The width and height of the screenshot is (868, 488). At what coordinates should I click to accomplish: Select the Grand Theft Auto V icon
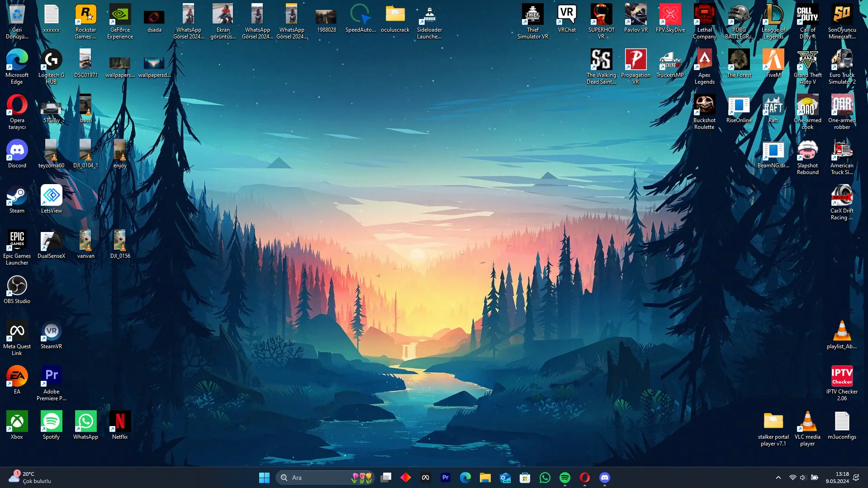[x=807, y=66]
